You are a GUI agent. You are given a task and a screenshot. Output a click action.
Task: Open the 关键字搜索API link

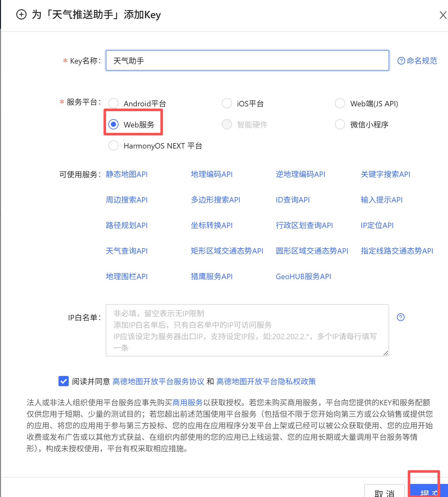385,174
